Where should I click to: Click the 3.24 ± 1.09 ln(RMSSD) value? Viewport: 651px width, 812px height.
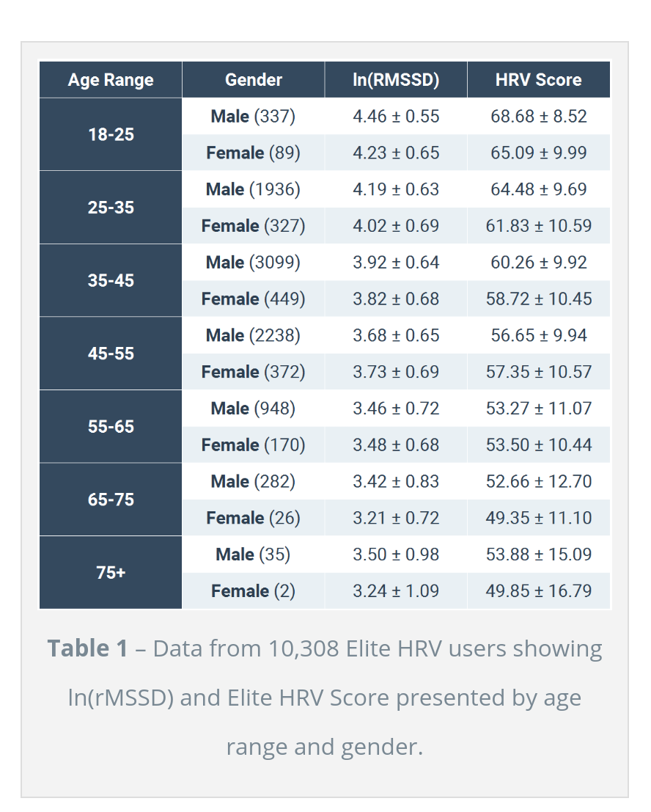click(x=396, y=590)
